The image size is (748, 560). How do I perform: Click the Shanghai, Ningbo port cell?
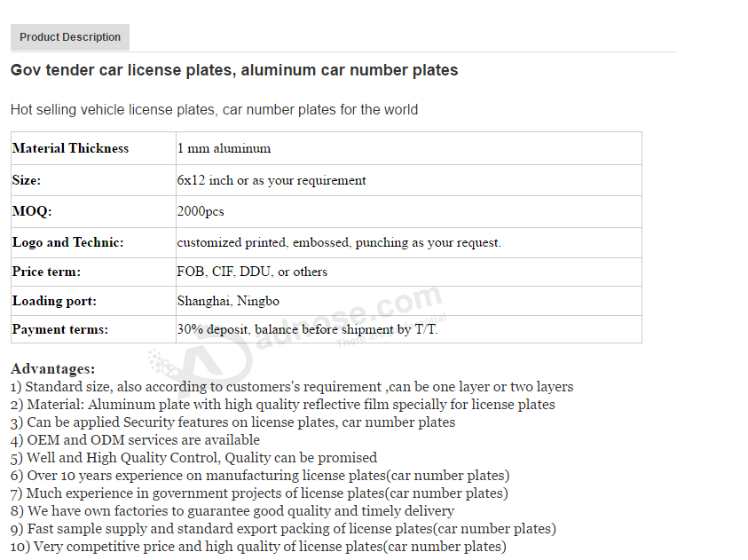tap(409, 301)
